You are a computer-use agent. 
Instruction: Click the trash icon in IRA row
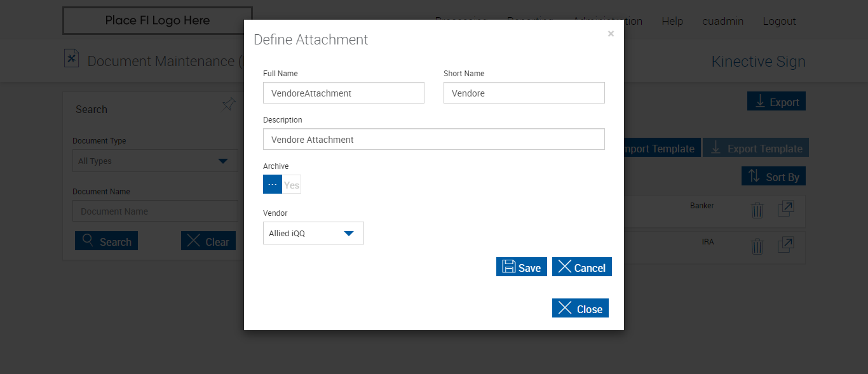click(757, 246)
